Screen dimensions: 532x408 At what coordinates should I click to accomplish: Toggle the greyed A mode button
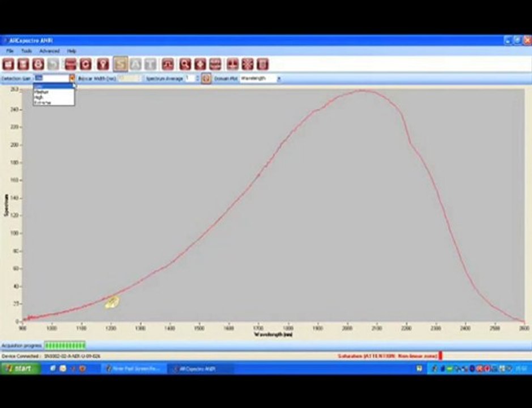(136, 64)
